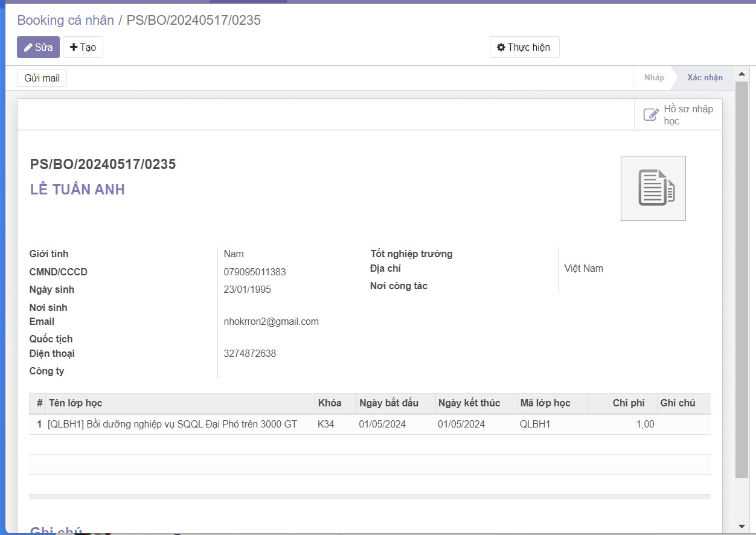Click the plus icon on Tạo button
Image resolution: width=756 pixels, height=535 pixels.
[x=74, y=47]
